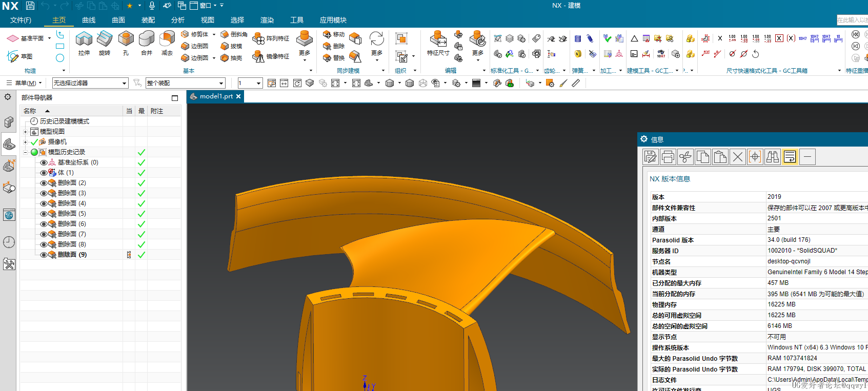The width and height of the screenshot is (868, 391).
Task: Click Mirror Feature (镜像特征) icon
Action: tap(258, 56)
